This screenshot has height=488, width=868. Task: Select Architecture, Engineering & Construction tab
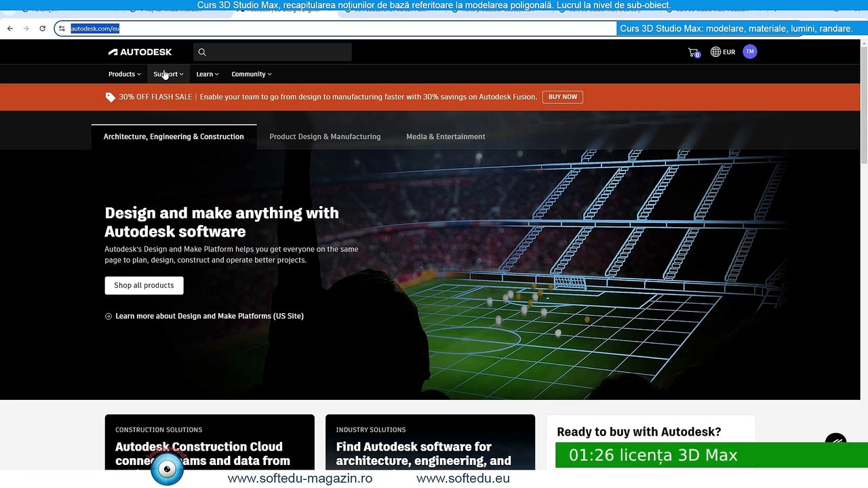[x=174, y=136]
